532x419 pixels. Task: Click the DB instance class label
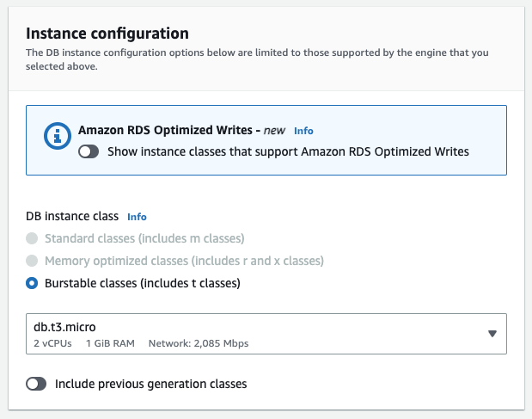72,216
